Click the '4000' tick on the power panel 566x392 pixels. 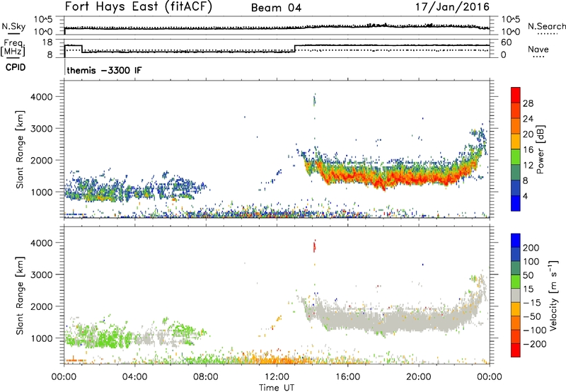click(x=41, y=97)
